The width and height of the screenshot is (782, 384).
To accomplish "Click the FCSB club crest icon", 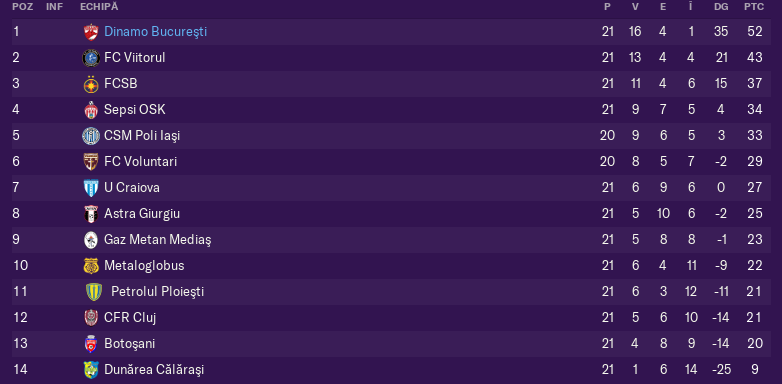I will 91,84.
